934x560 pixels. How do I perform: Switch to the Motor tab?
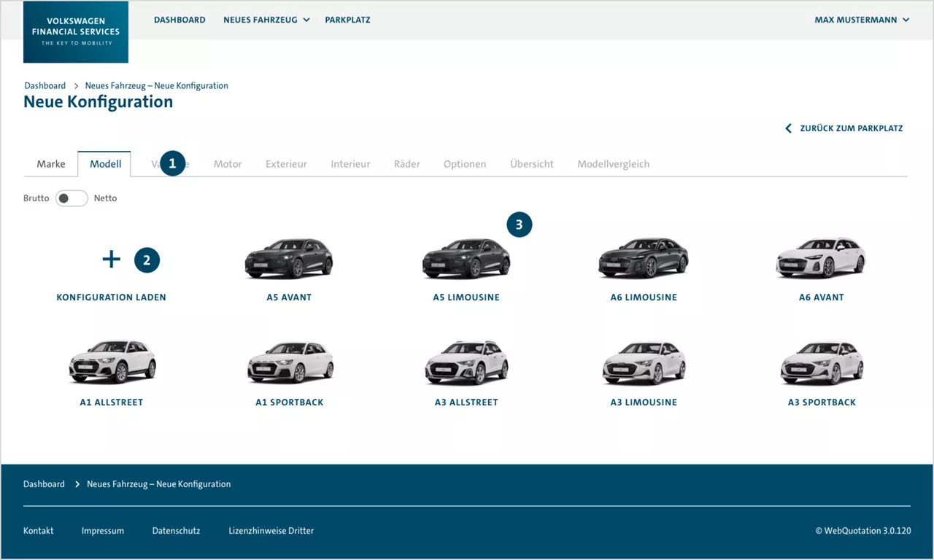(227, 163)
